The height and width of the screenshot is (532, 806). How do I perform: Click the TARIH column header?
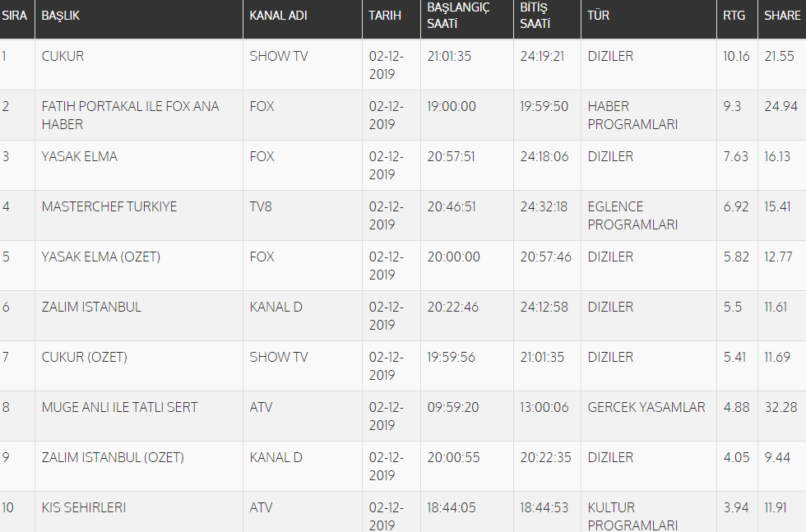(x=385, y=16)
